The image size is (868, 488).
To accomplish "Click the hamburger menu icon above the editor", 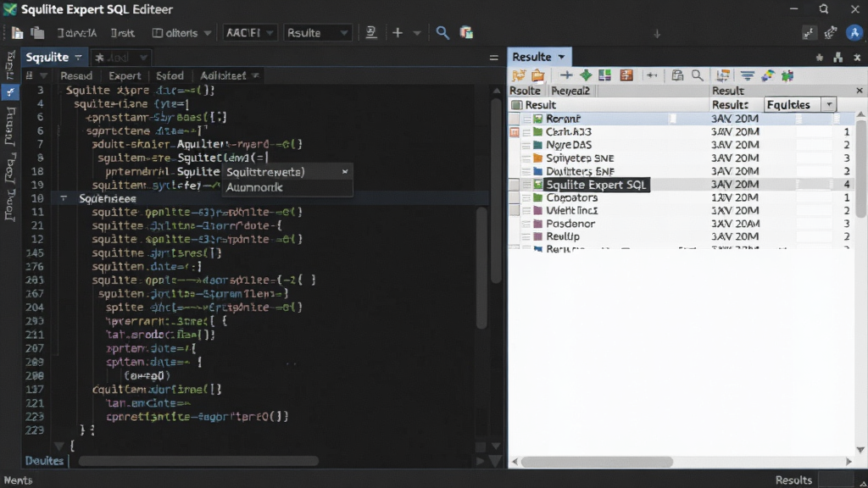I will pos(494,58).
